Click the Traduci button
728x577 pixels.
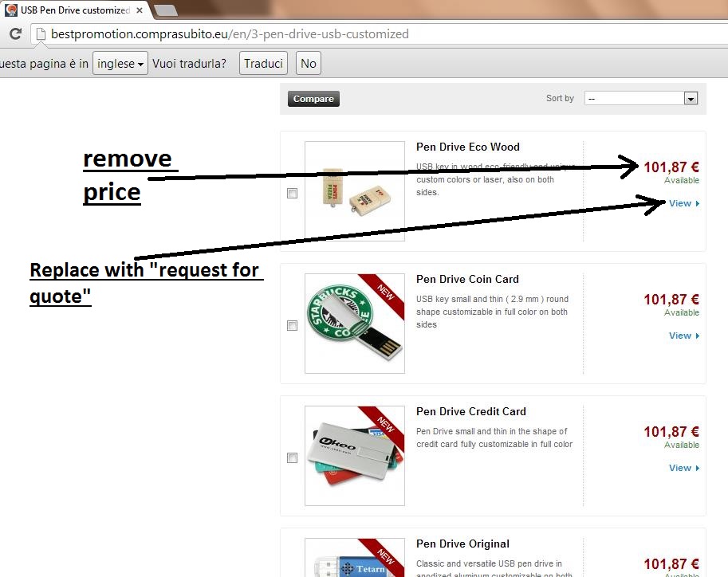point(263,63)
